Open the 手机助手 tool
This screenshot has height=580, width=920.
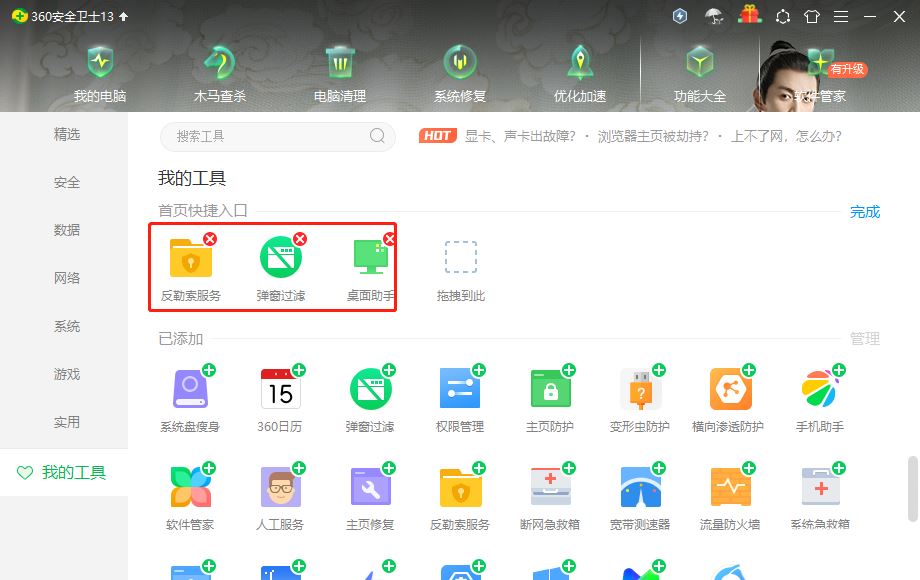pos(820,393)
